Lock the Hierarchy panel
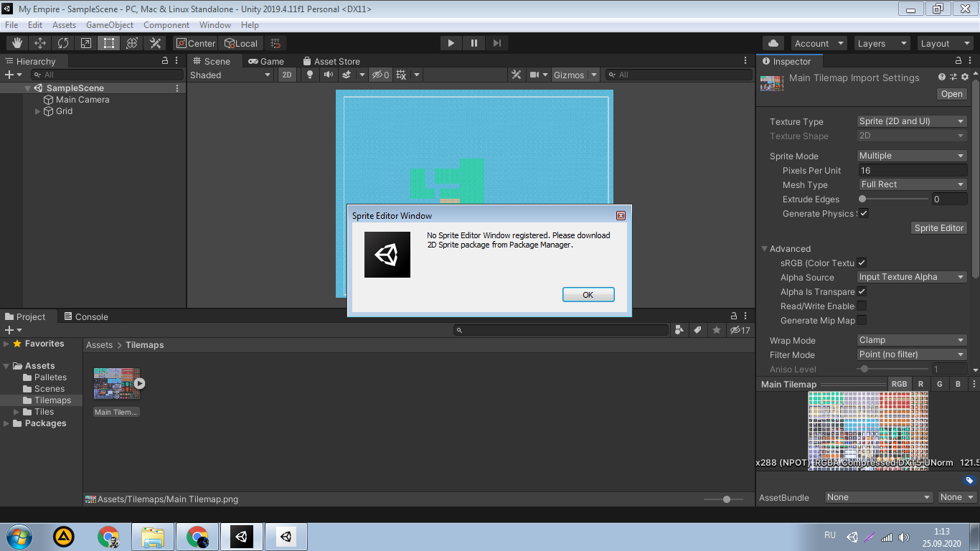The image size is (980, 551). (165, 61)
